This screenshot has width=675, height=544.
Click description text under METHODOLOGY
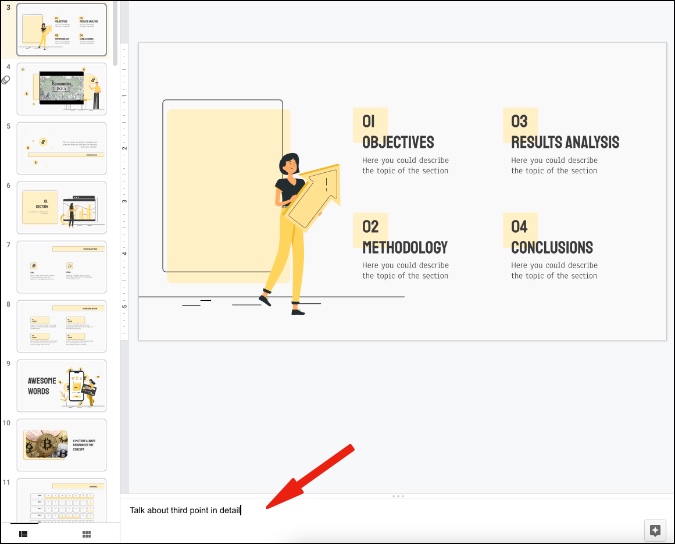[406, 270]
